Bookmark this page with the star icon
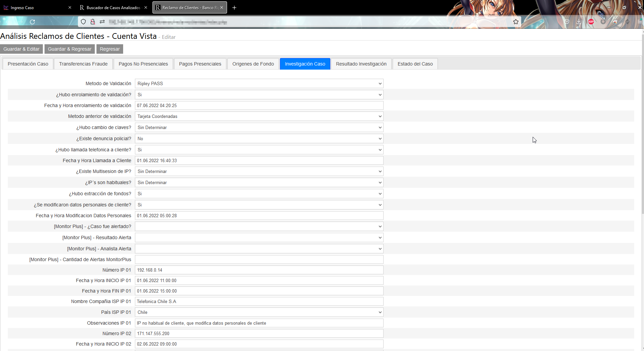The image size is (644, 351). (515, 22)
